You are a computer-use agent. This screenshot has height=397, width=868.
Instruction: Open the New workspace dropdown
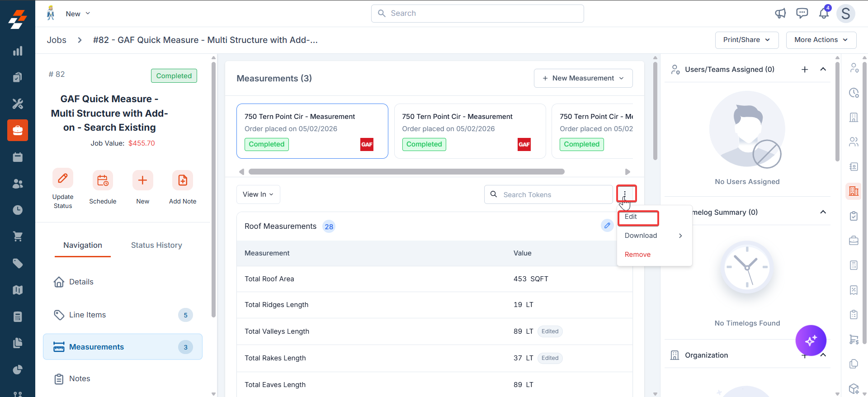click(x=78, y=14)
